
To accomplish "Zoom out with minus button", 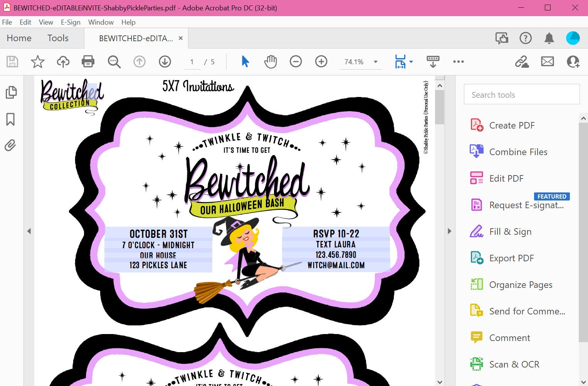I will point(296,62).
